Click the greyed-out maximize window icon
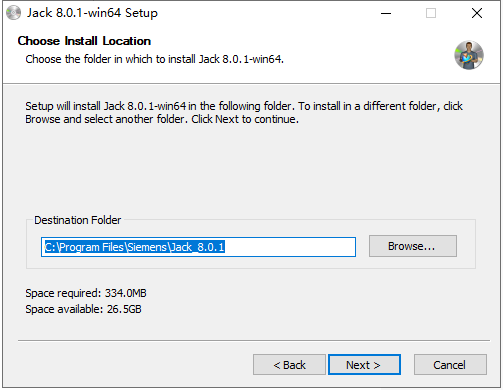The width and height of the screenshot is (503, 390). click(431, 13)
